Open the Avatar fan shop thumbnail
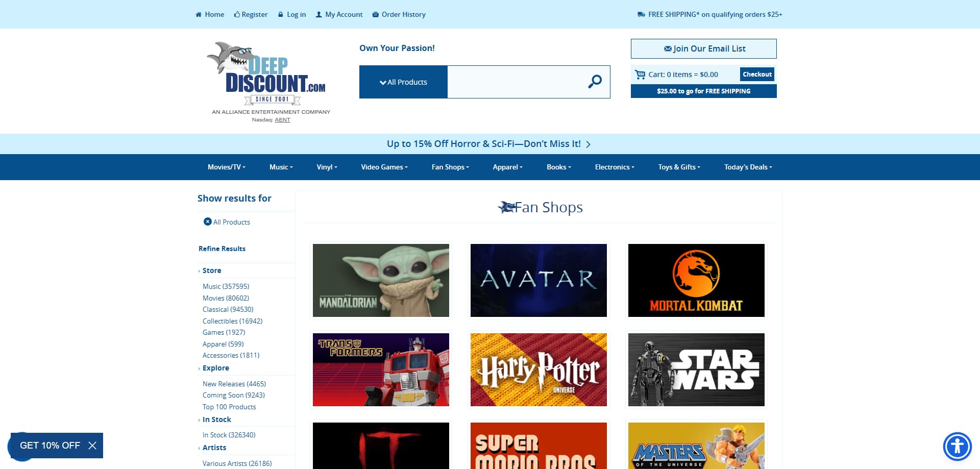980x469 pixels. point(538,280)
